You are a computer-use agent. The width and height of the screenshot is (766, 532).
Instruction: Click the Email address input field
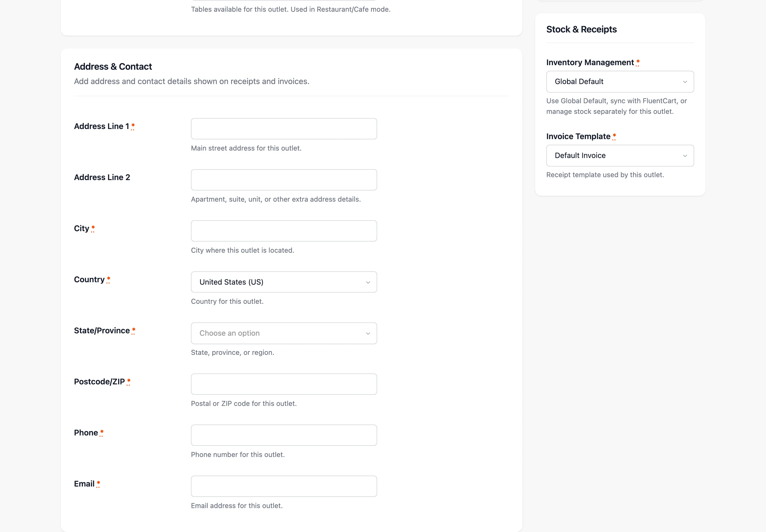(284, 486)
